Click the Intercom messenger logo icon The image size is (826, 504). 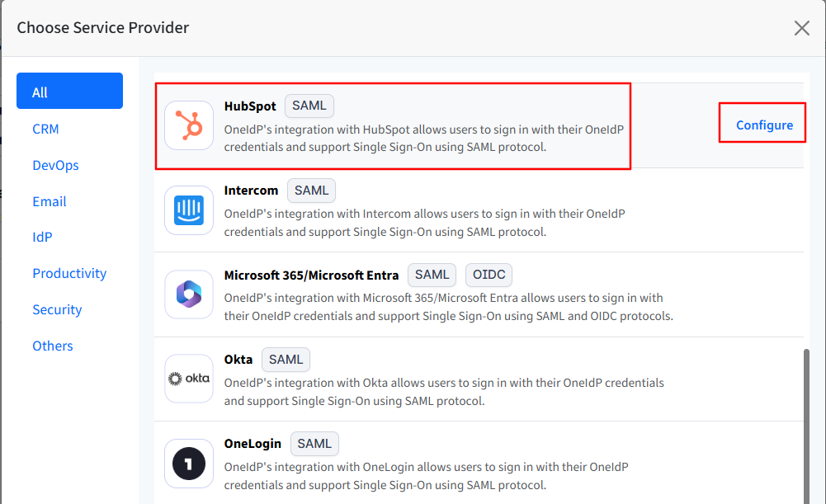(x=188, y=210)
